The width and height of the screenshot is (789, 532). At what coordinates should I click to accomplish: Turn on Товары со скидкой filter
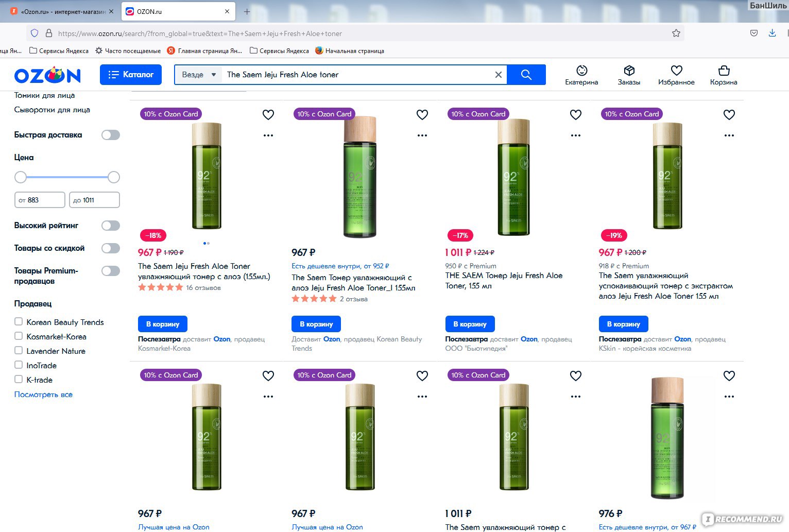click(x=110, y=248)
